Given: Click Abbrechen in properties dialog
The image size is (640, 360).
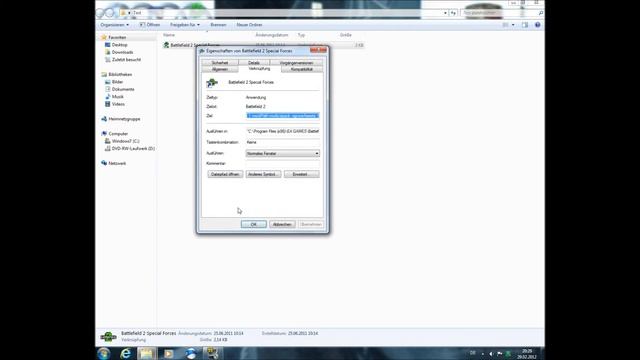Looking at the screenshot, I should coord(282,224).
